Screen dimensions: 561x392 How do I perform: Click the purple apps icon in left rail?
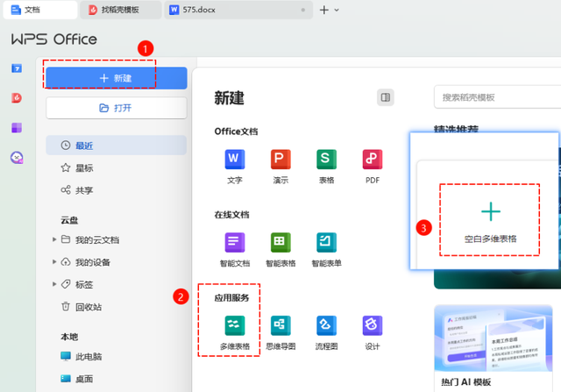[x=17, y=127]
